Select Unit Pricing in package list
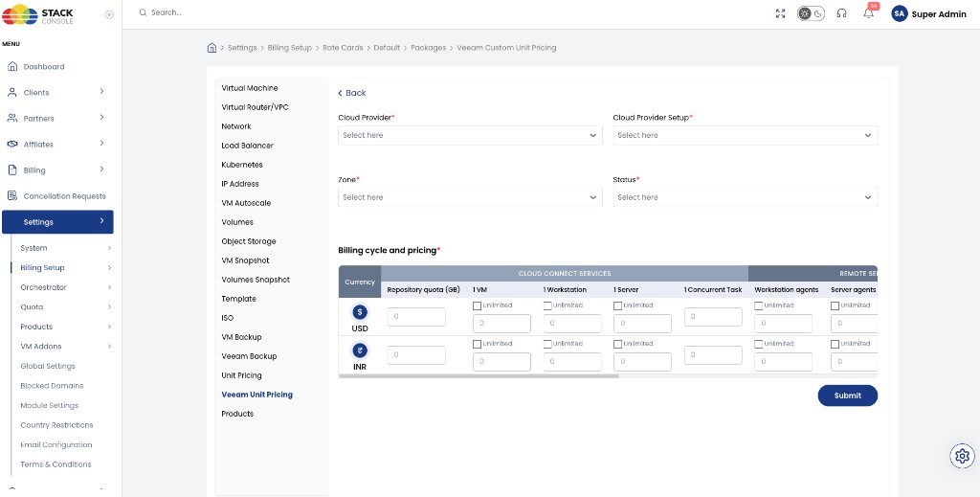Screen dimensions: 980x497 pos(241,375)
